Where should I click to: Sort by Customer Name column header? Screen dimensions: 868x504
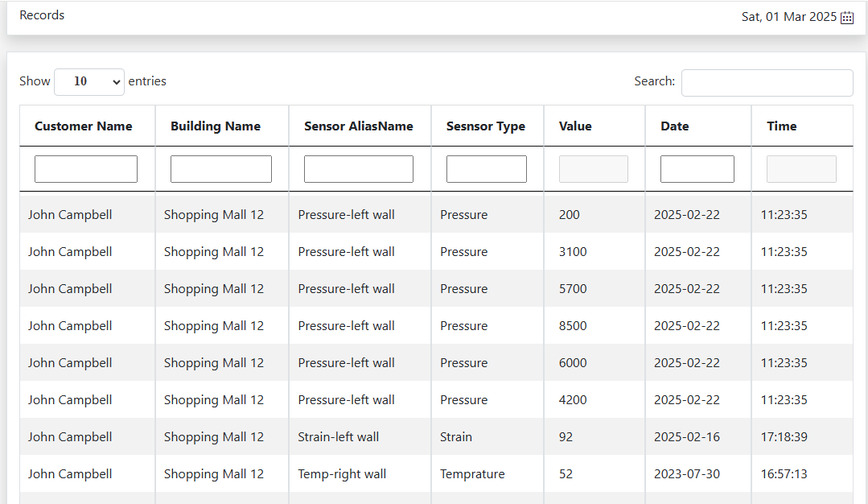click(x=84, y=126)
